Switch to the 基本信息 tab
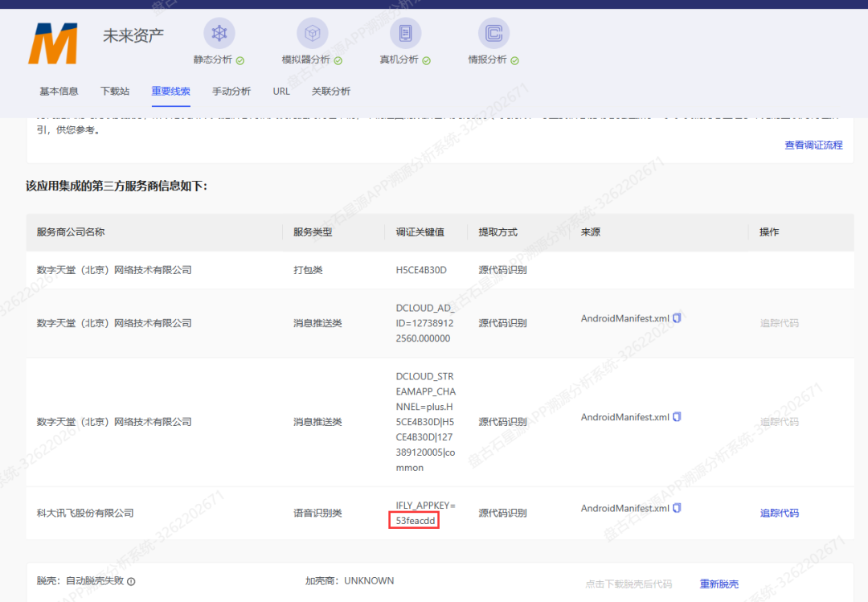The image size is (868, 602). 59,92
